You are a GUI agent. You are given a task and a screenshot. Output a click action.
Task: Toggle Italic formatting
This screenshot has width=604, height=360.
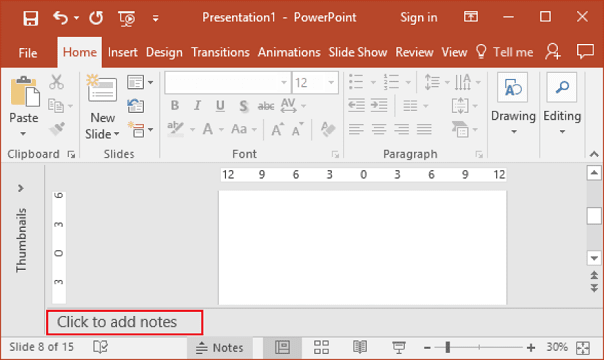pyautogui.click(x=198, y=105)
